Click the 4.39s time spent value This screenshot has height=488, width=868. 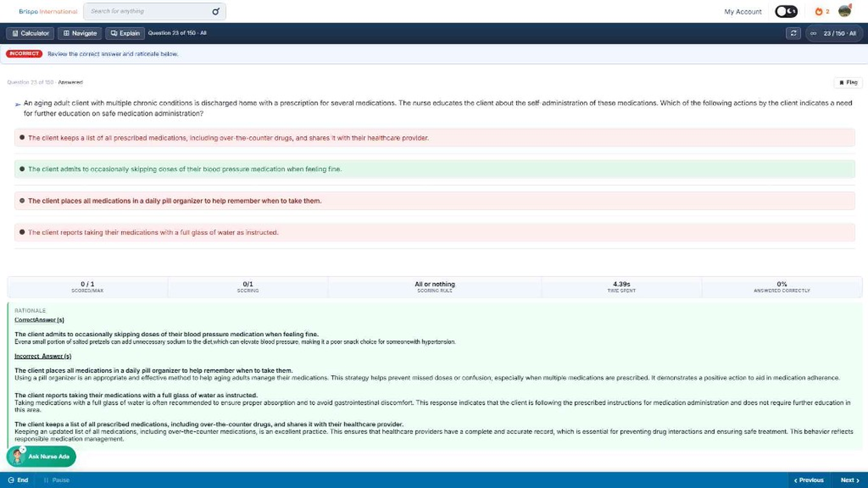click(x=621, y=284)
